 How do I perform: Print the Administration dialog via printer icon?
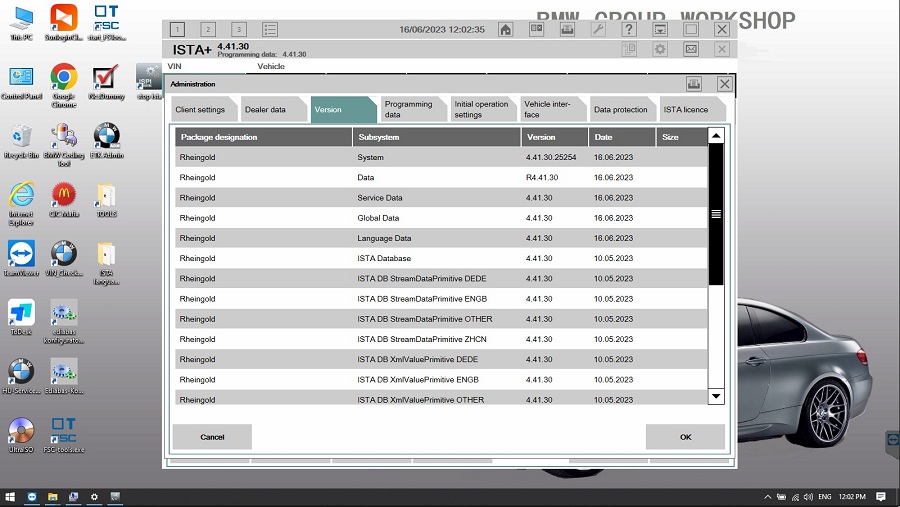[x=694, y=84]
